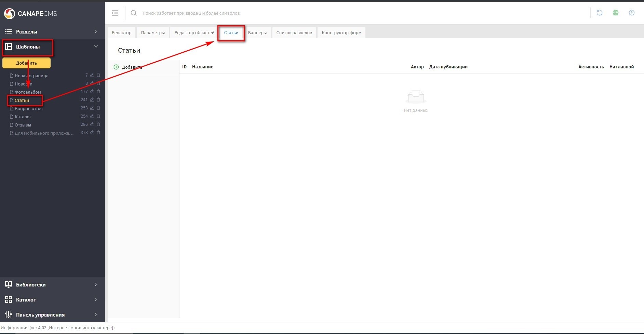
Task: Collapse the Шаблоны sidebar section
Action: [96, 46]
